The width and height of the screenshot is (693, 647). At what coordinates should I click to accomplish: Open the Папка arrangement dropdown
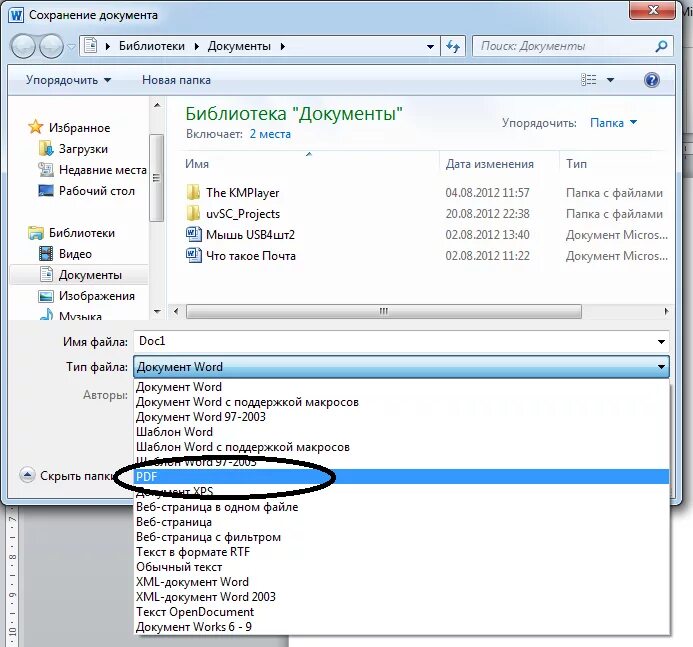click(613, 123)
